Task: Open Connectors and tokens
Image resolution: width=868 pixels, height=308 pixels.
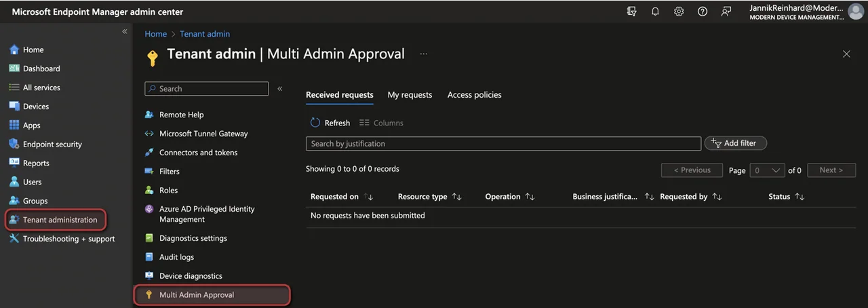Action: pyautogui.click(x=198, y=153)
